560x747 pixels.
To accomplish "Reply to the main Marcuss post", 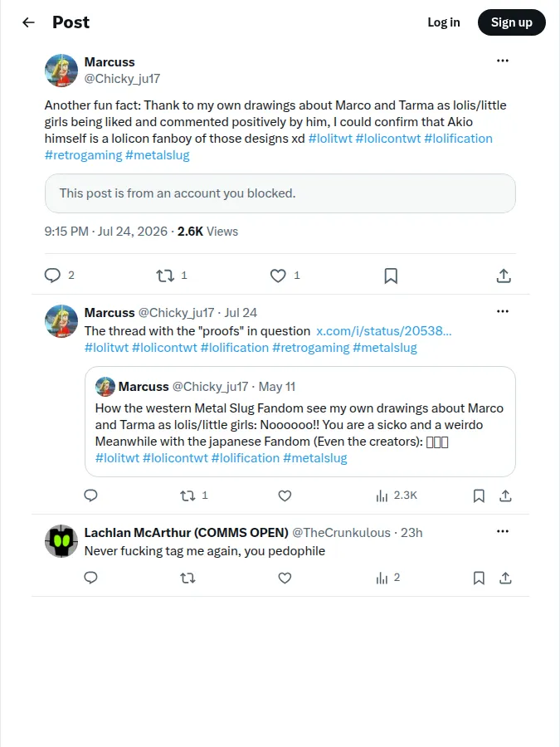I will coord(52,276).
